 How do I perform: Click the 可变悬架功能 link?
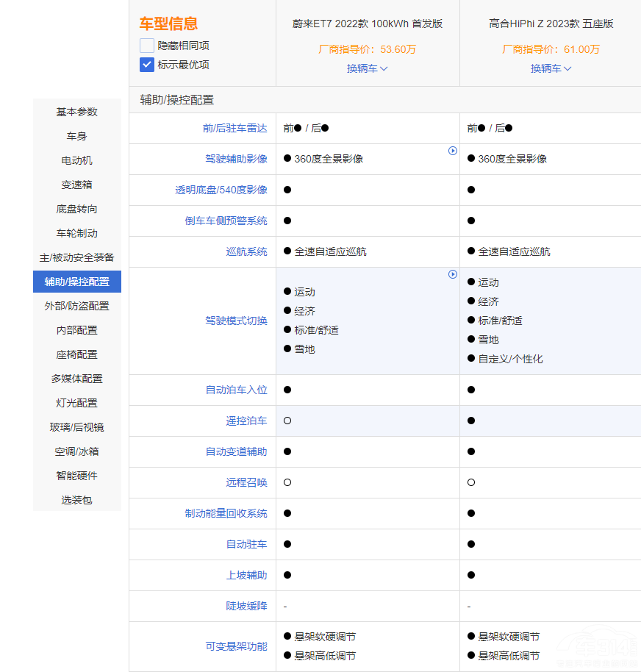(236, 646)
